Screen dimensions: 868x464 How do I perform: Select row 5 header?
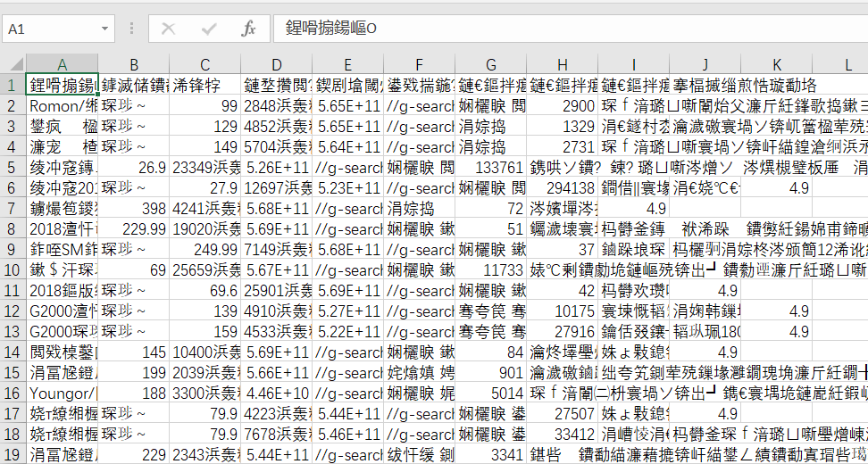[13, 167]
